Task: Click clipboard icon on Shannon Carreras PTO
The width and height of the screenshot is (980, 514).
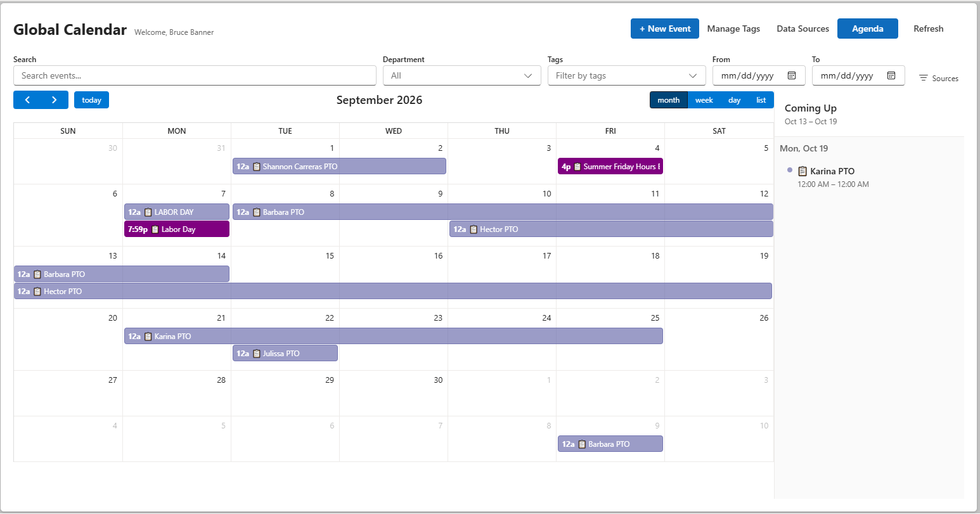Action: (257, 167)
